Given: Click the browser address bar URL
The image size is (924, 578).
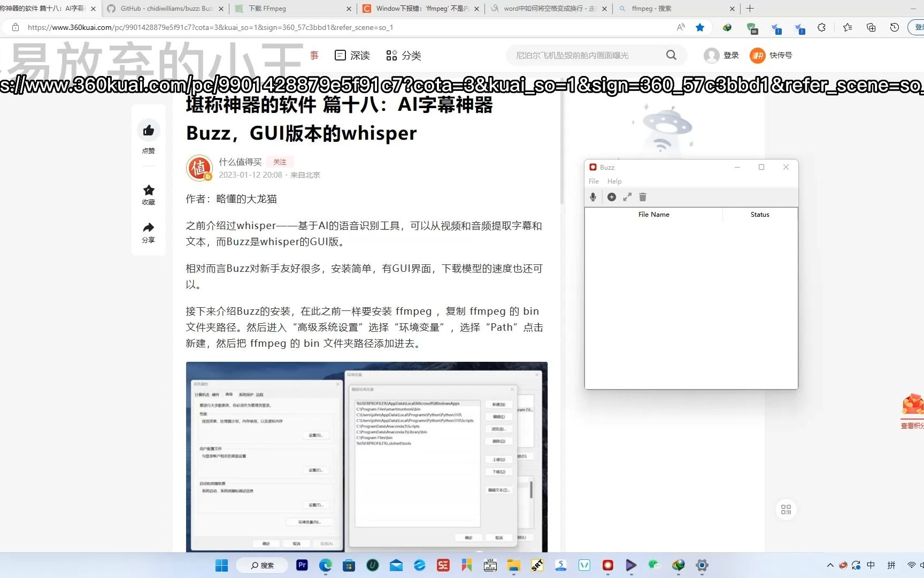Looking at the screenshot, I should click(210, 27).
